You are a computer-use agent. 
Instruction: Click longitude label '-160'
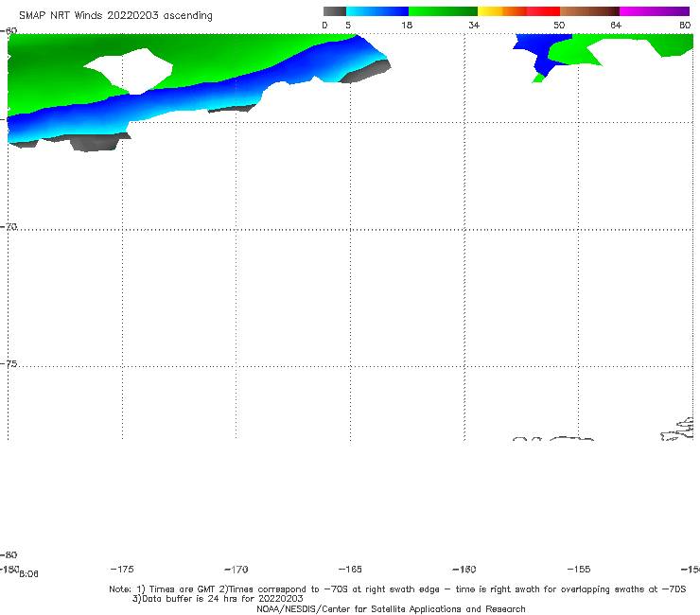(x=464, y=569)
